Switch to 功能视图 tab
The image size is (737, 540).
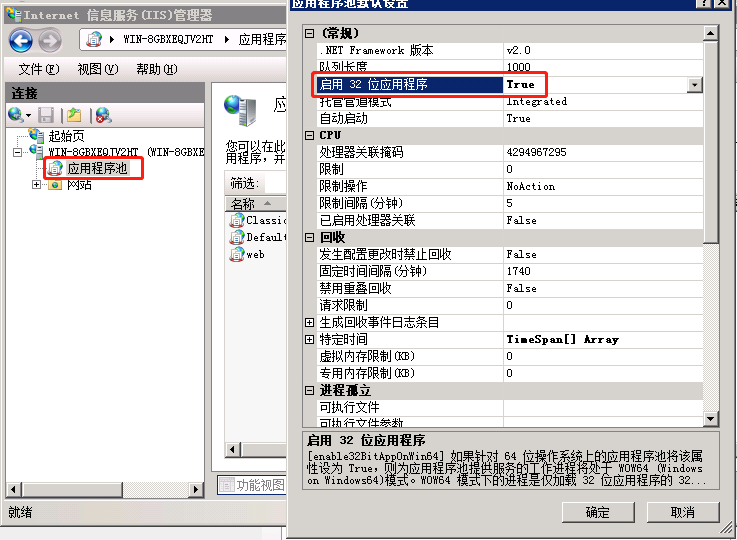click(252, 485)
